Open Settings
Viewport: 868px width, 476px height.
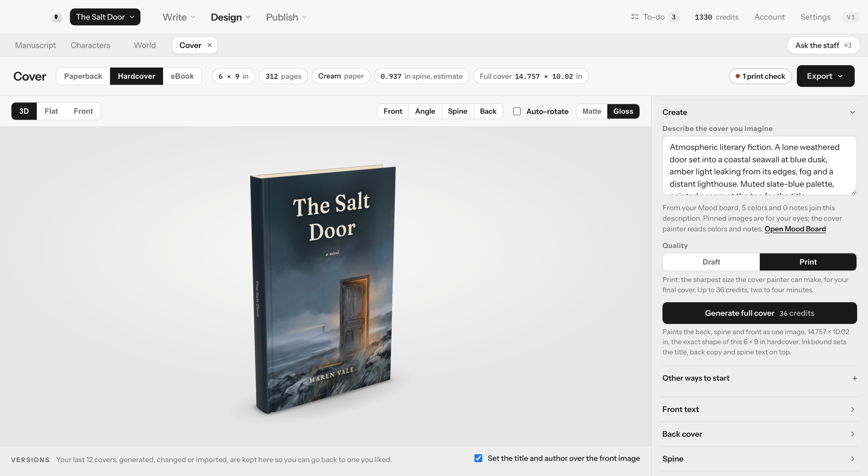pyautogui.click(x=815, y=17)
